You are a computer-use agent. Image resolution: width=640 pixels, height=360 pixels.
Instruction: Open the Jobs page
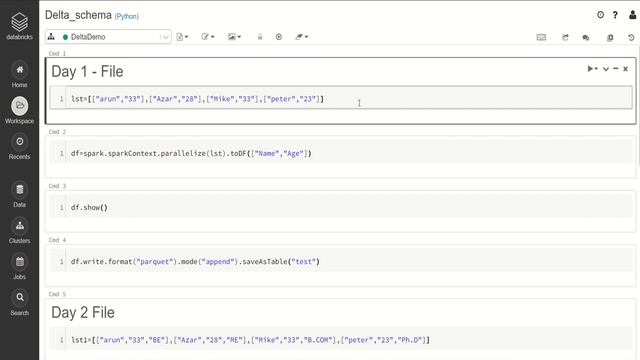(x=19, y=267)
